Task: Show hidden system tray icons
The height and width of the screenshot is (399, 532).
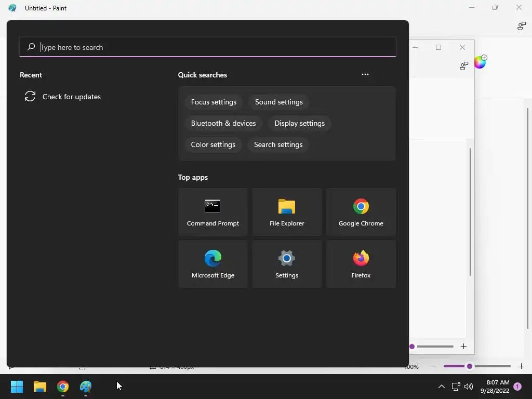Action: (x=442, y=387)
